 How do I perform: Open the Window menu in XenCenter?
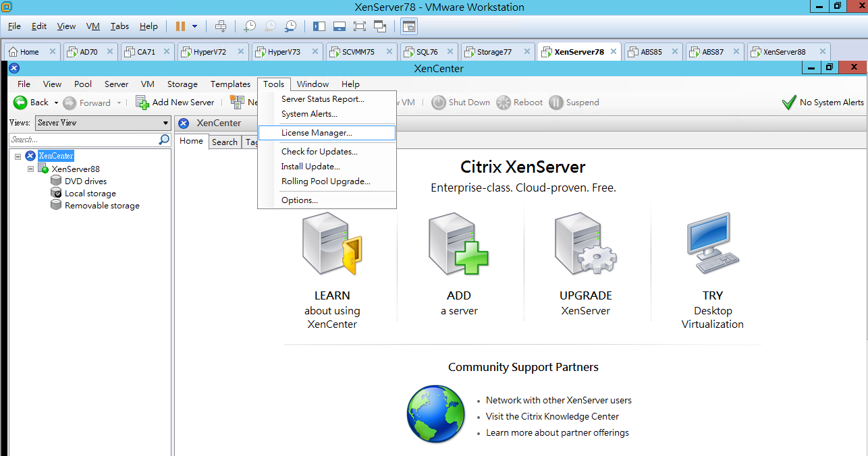click(x=313, y=84)
